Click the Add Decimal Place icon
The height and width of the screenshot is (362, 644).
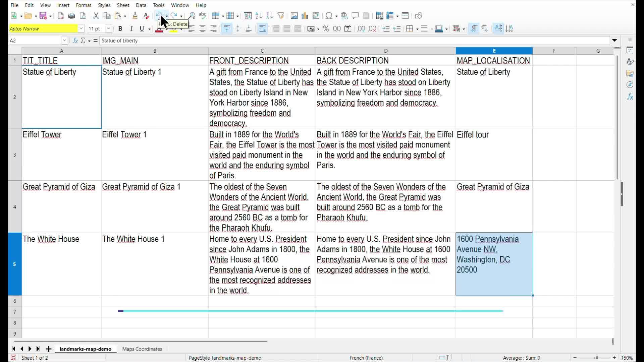point(361,29)
